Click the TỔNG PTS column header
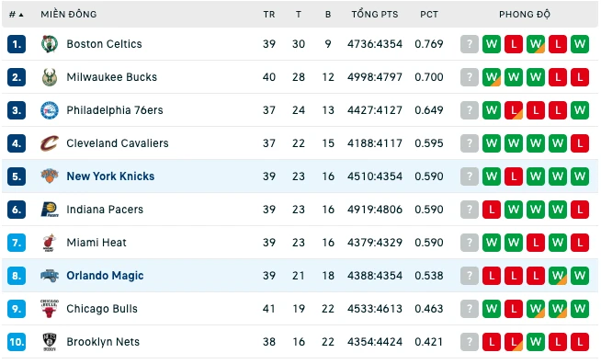 click(x=375, y=14)
